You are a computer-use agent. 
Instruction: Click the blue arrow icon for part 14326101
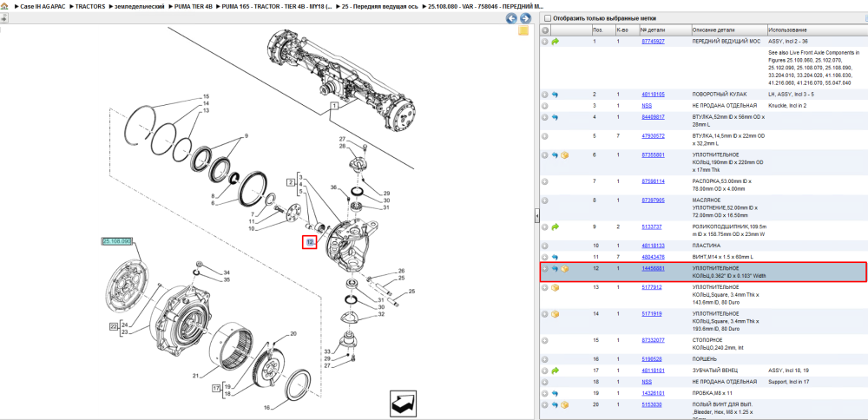[x=556, y=393]
